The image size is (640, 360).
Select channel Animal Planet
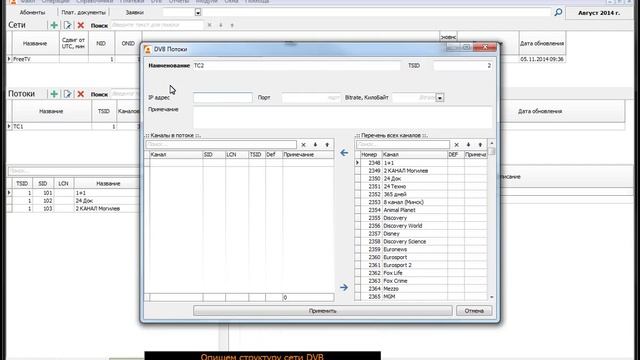420,210
